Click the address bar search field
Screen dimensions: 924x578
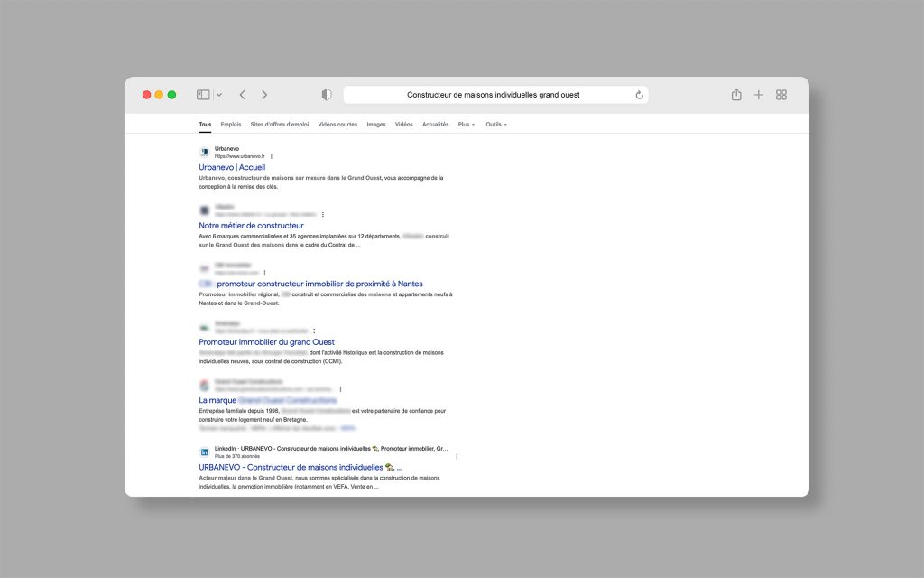493,95
